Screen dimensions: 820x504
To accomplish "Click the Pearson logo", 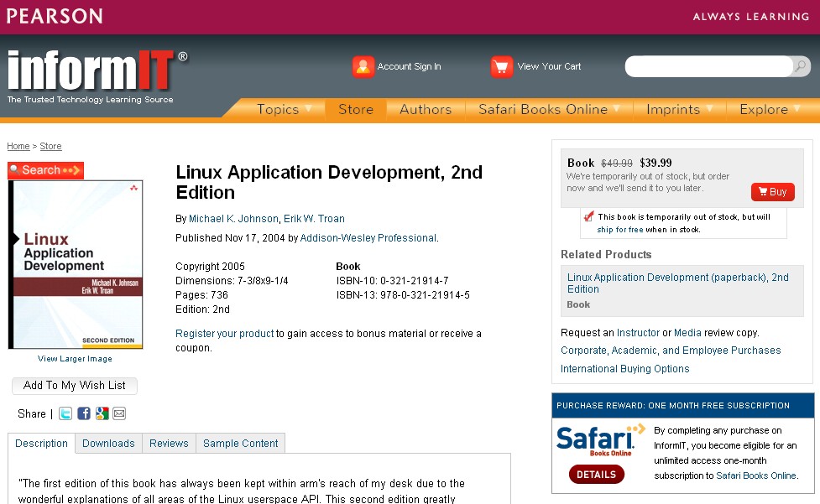I will coord(55,16).
